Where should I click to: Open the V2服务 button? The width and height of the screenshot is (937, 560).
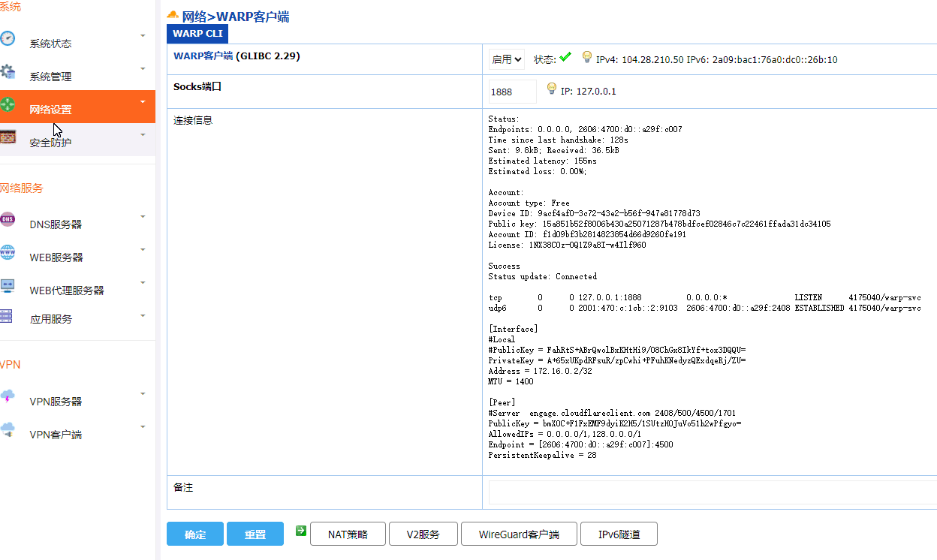tap(423, 534)
